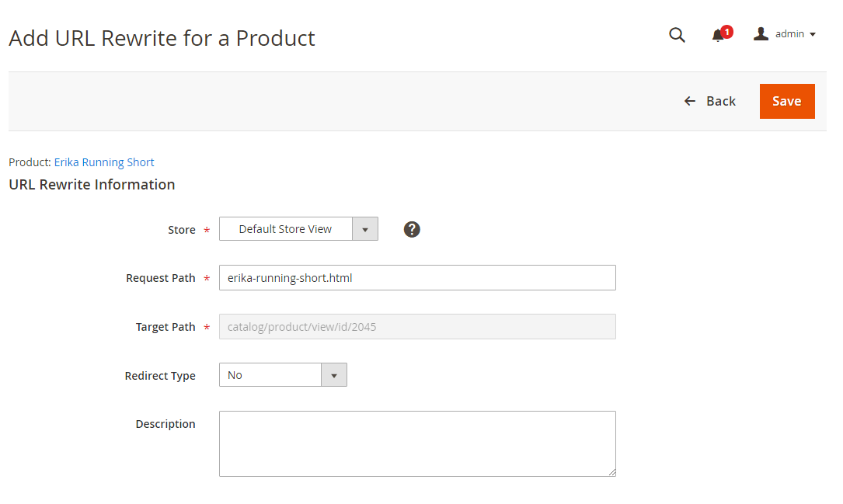843x504 pixels.
Task: Click the 'URL Rewrite Information' heading
Action: click(92, 185)
